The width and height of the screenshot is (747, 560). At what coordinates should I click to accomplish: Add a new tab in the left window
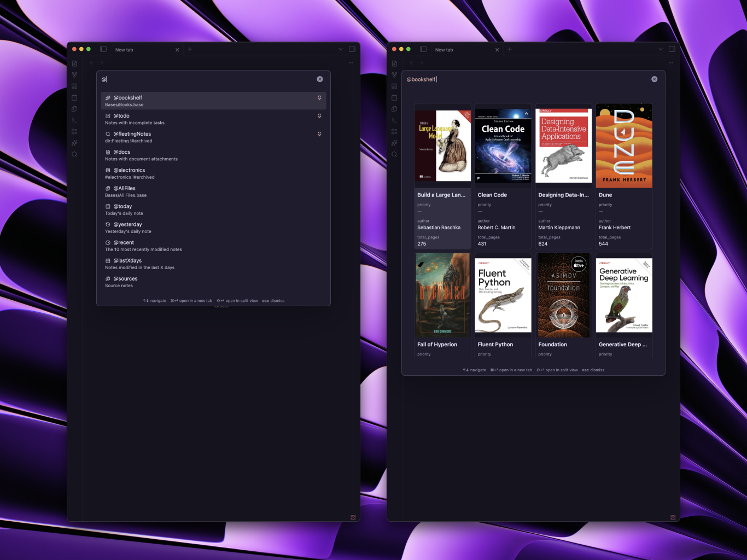[x=190, y=49]
